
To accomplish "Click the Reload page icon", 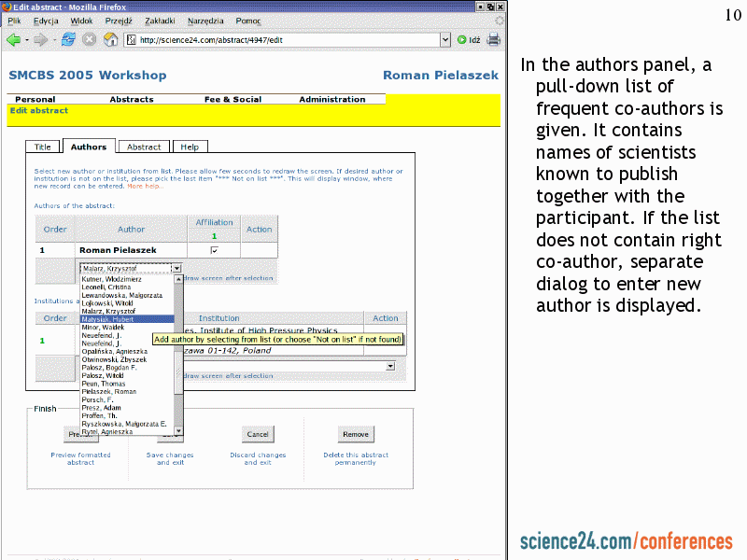I will 68,39.
